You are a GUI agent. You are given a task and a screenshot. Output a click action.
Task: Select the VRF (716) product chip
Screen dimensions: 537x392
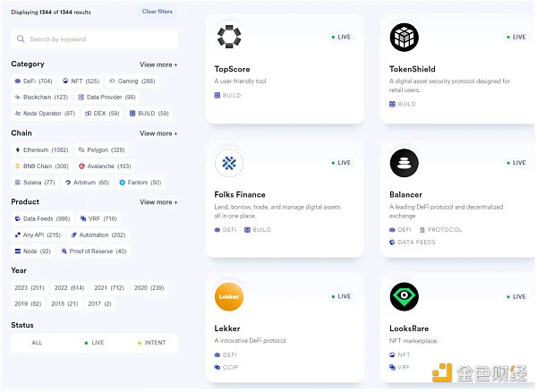pyautogui.click(x=98, y=218)
